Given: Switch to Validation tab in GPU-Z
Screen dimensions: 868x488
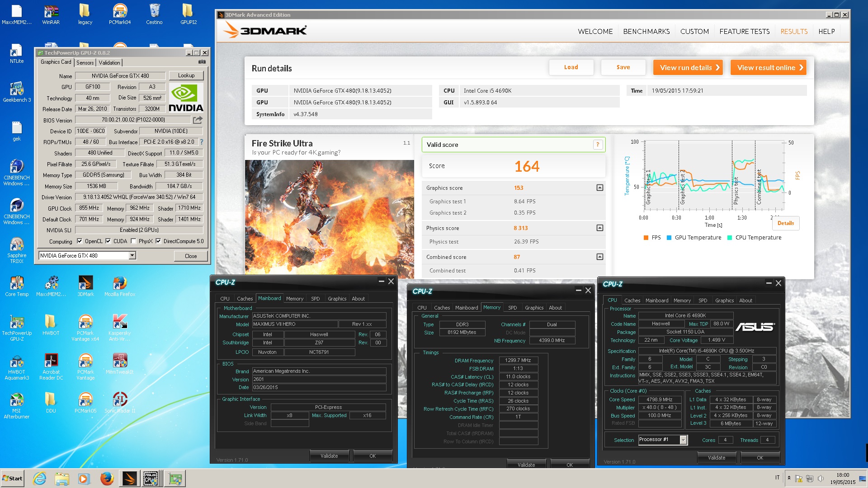Looking at the screenshot, I should [109, 63].
